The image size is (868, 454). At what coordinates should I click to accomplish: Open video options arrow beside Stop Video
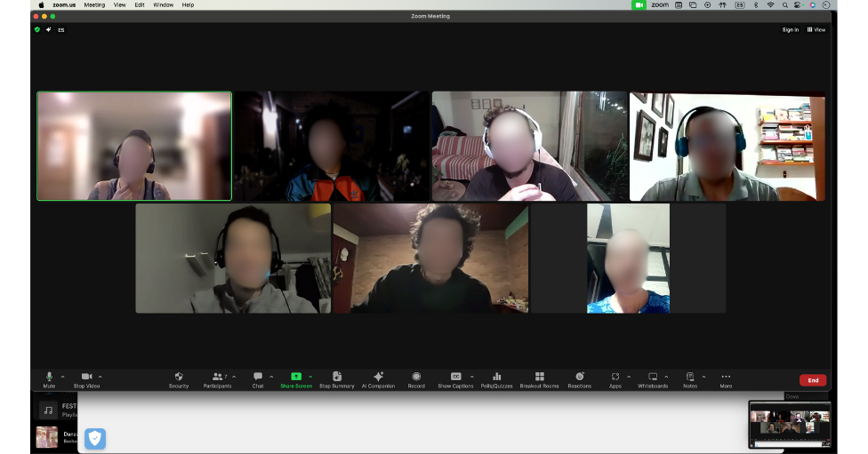pyautogui.click(x=100, y=377)
